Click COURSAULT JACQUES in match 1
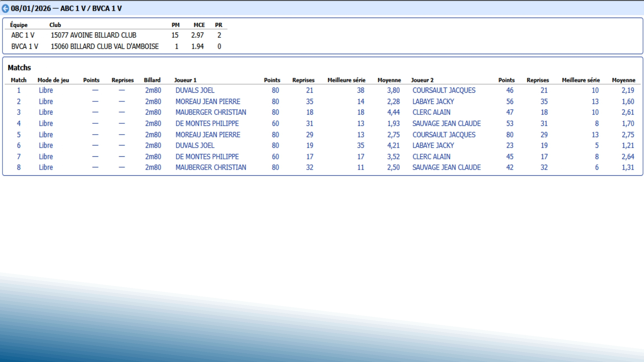The image size is (644, 362). pyautogui.click(x=444, y=90)
